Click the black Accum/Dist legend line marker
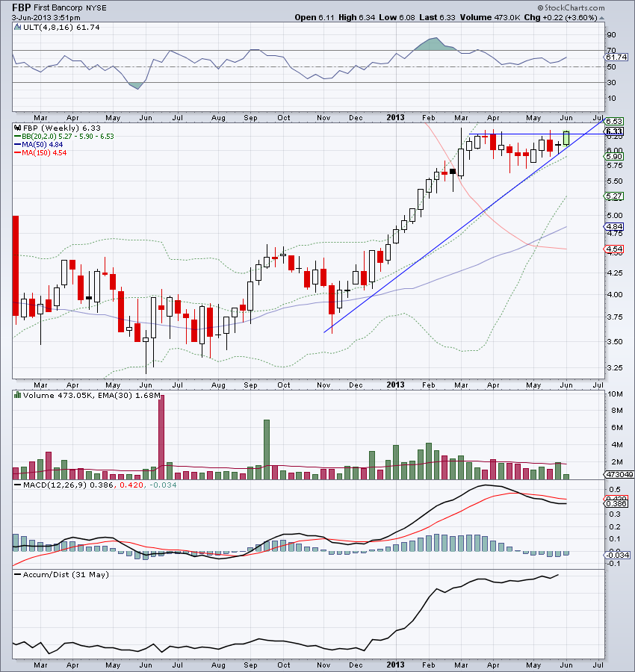The image size is (635, 672). pos(18,575)
